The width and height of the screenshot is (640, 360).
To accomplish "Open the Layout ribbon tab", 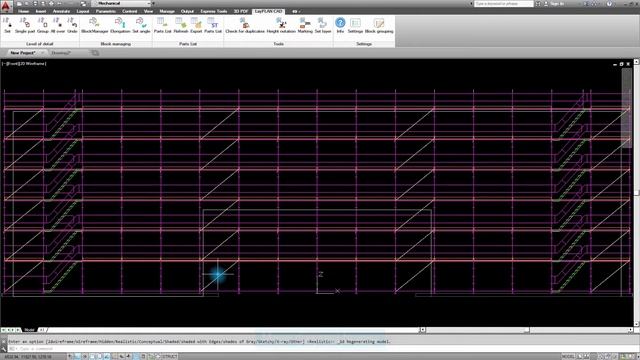I will coord(83,11).
